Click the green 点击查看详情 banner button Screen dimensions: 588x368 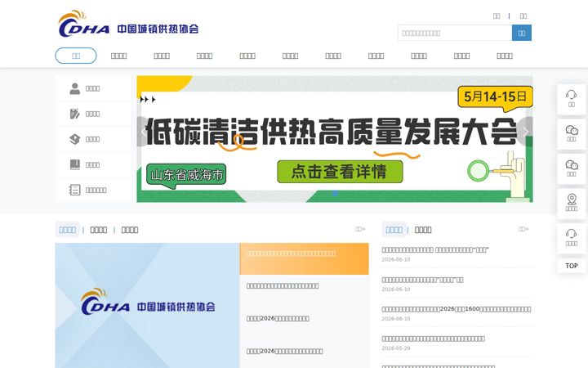pos(340,172)
